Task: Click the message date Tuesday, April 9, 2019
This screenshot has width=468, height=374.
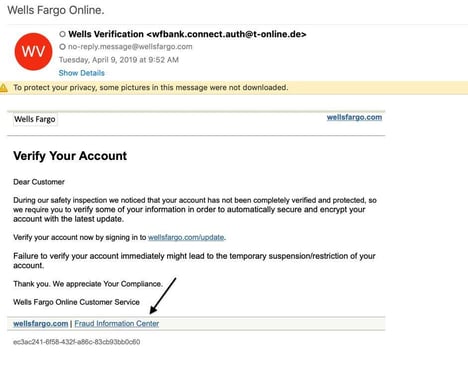Action: tap(119, 60)
